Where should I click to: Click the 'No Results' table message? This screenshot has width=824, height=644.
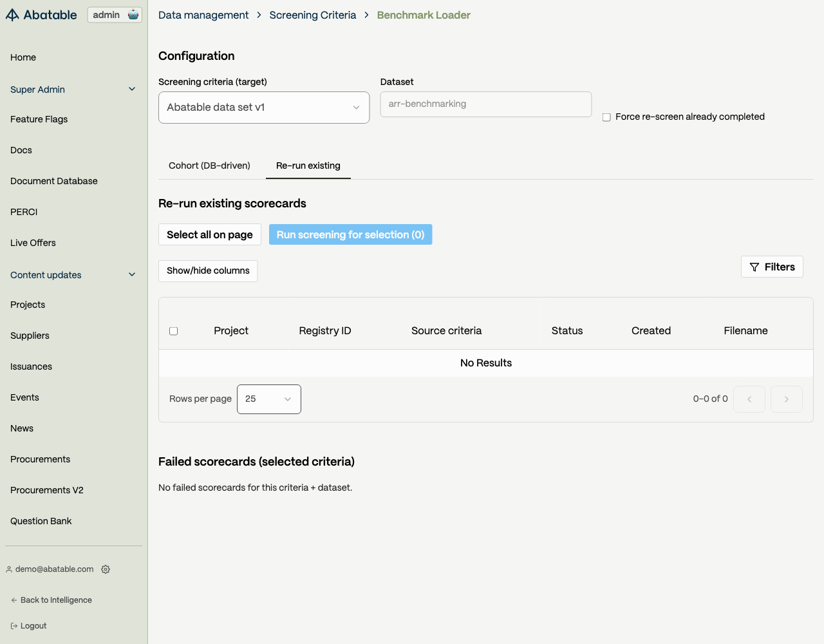pos(486,363)
